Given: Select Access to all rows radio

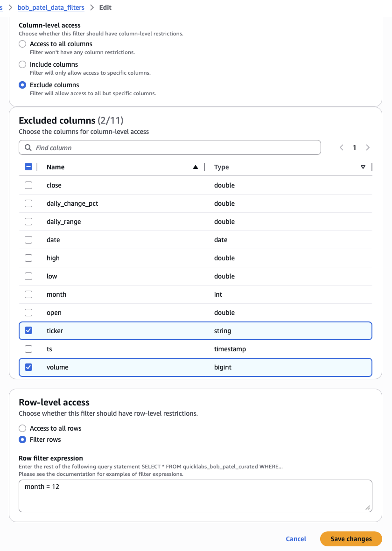Looking at the screenshot, I should pos(22,428).
